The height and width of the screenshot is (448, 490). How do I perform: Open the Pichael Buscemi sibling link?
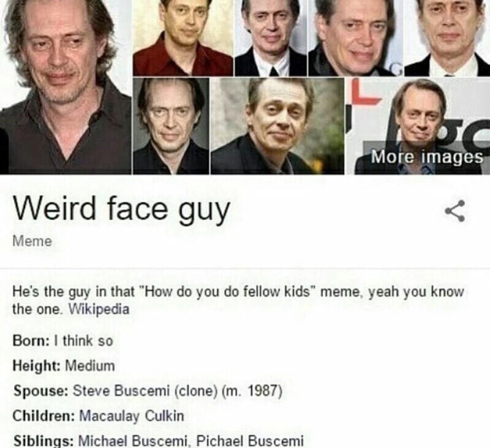point(250,441)
